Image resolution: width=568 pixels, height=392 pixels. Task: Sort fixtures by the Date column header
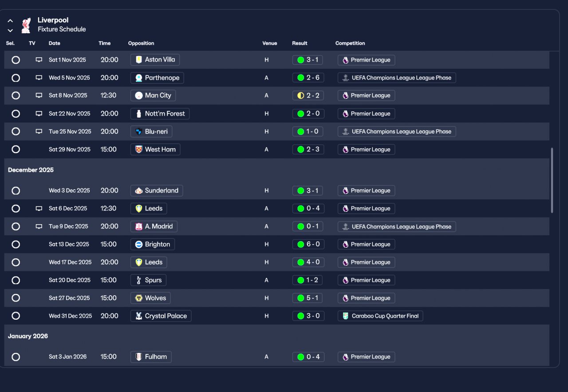(55, 44)
